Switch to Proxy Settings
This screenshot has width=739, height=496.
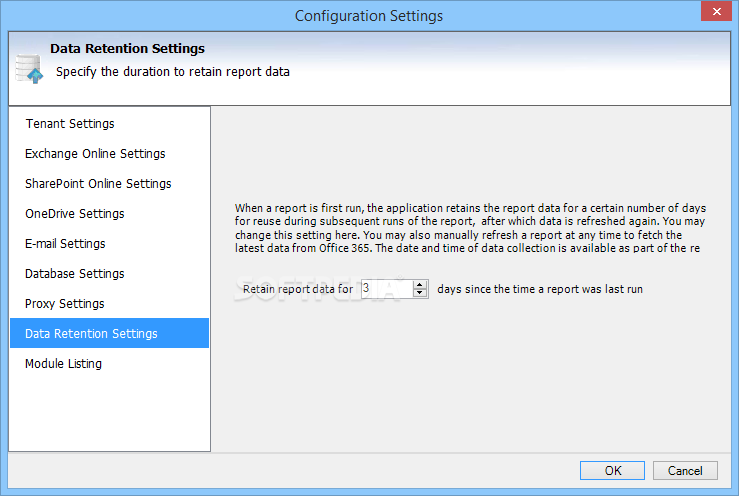(65, 304)
